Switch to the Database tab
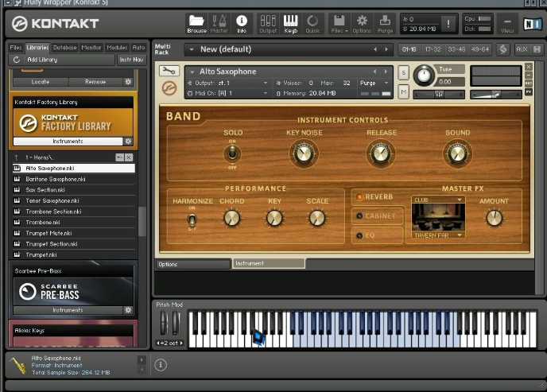 (x=65, y=48)
